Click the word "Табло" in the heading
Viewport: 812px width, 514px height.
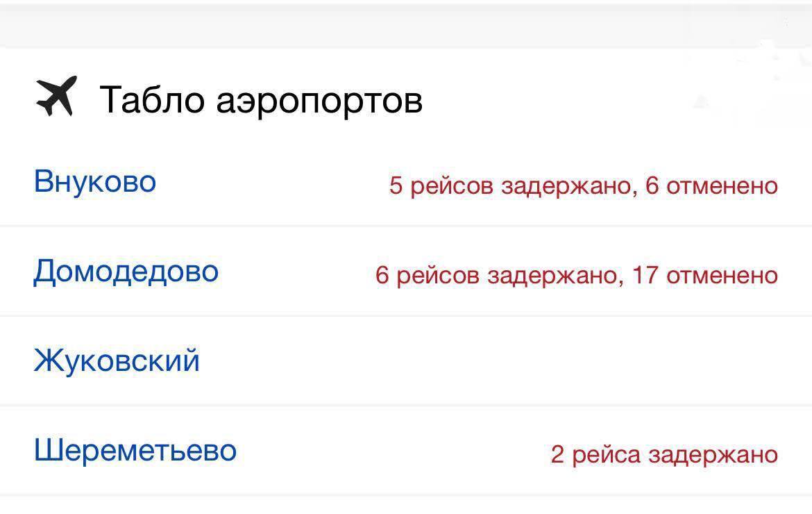coord(153,99)
